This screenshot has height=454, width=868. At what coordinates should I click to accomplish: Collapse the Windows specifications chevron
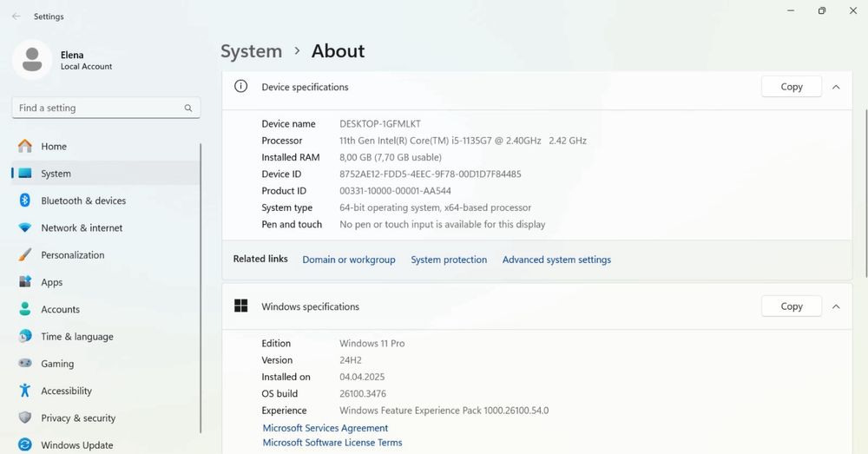(x=836, y=306)
